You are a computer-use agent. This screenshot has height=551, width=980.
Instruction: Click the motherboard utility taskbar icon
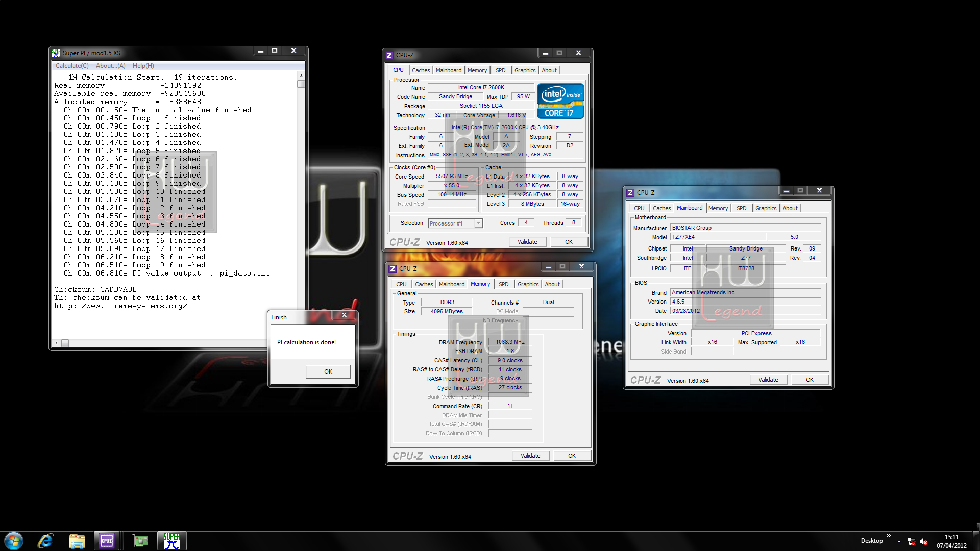[x=140, y=541]
